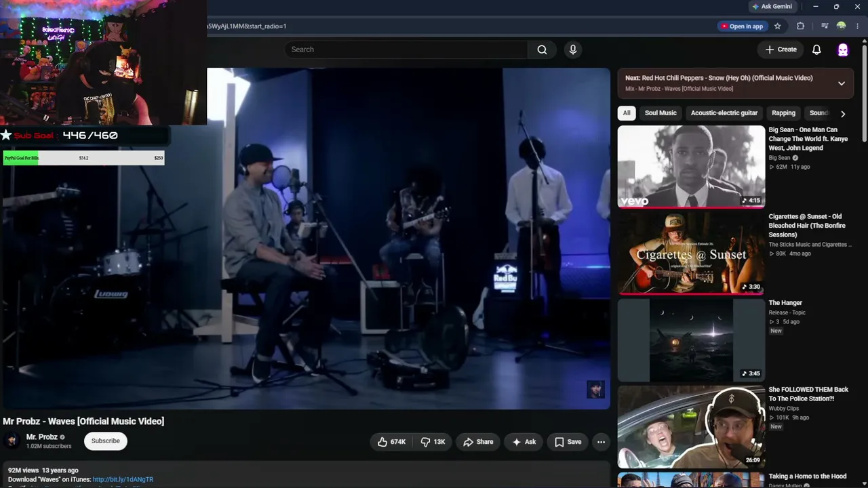Click the Ask Gemini button

coord(772,7)
